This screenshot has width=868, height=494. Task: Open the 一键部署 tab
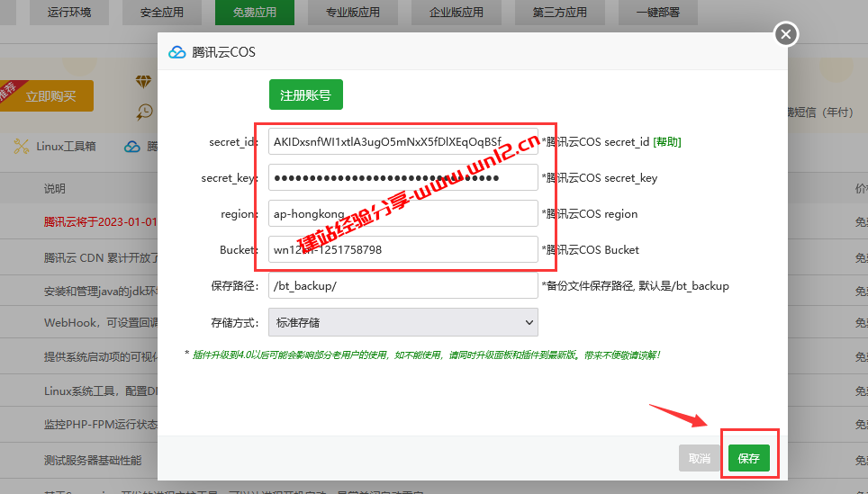coord(657,13)
